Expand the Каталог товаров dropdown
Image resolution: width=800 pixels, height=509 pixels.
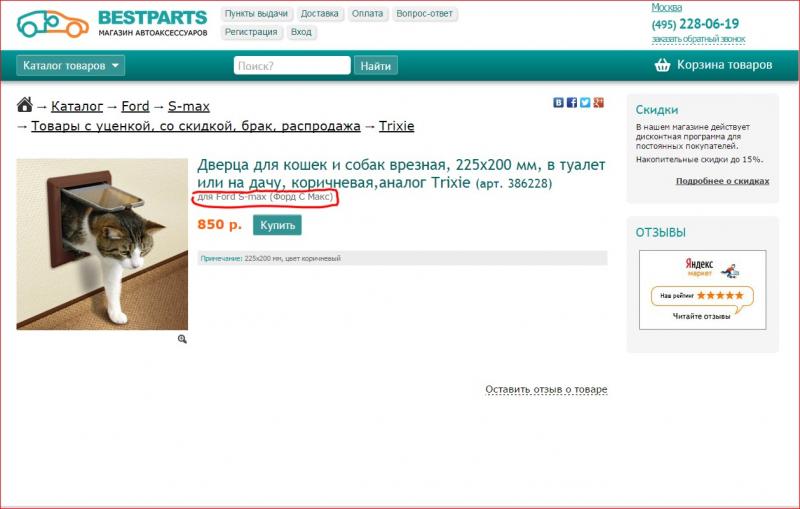tap(70, 65)
